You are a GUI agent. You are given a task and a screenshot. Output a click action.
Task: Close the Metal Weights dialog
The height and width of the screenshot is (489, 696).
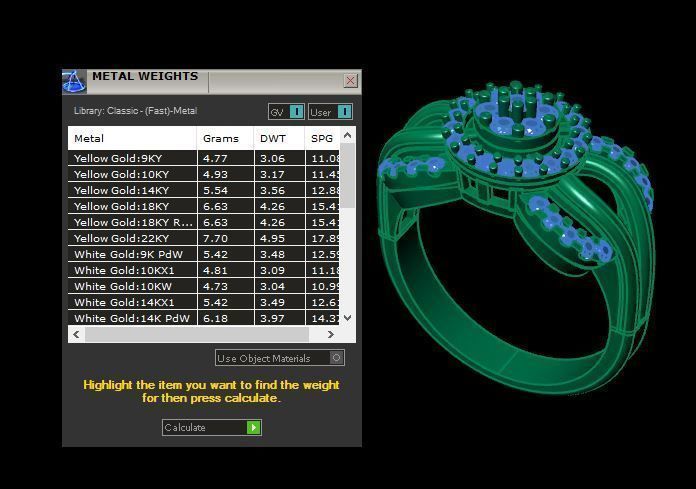tap(350, 80)
